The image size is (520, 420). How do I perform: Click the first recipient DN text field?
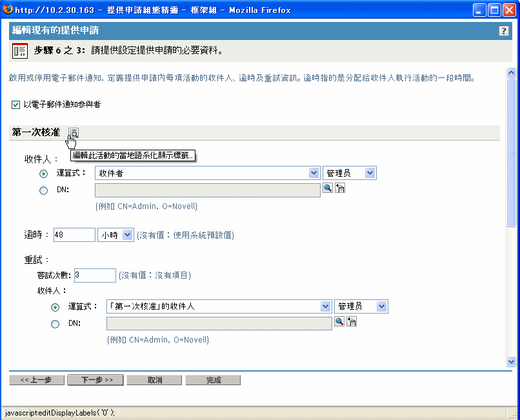pyautogui.click(x=208, y=190)
